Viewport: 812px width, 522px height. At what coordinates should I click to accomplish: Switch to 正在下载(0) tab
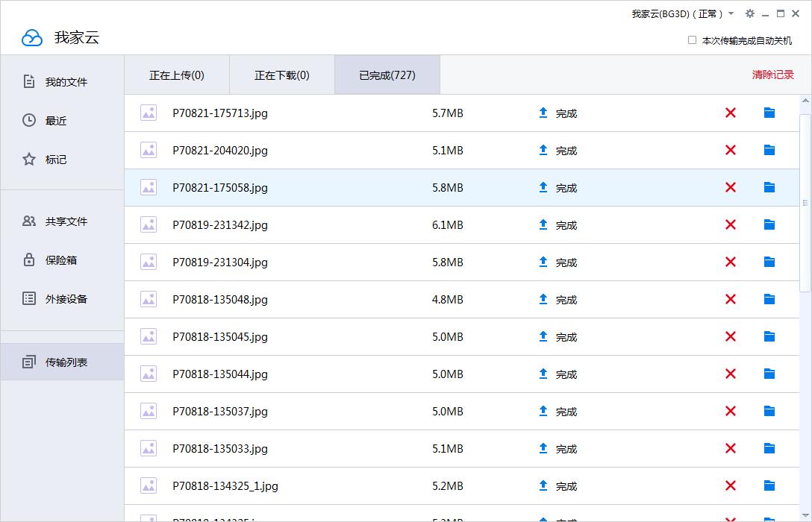(281, 75)
